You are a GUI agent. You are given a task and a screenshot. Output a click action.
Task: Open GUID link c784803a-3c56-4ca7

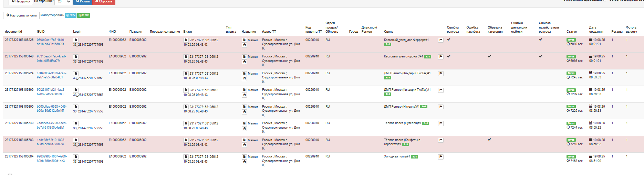(52, 75)
